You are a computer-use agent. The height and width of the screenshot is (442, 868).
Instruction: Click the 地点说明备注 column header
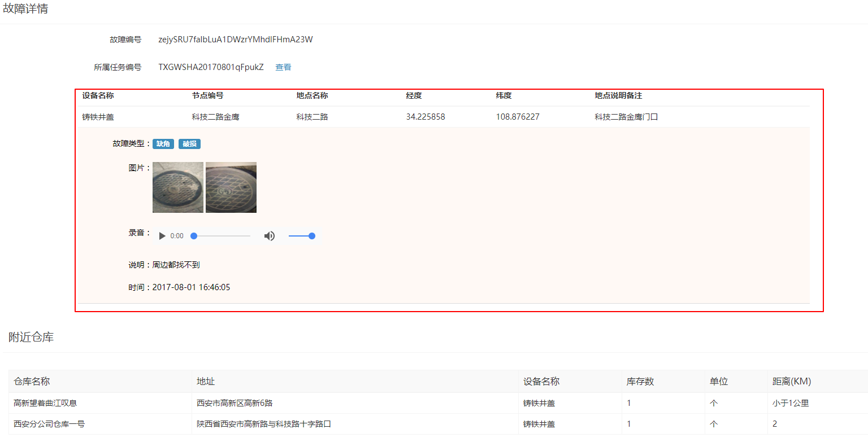click(x=618, y=96)
